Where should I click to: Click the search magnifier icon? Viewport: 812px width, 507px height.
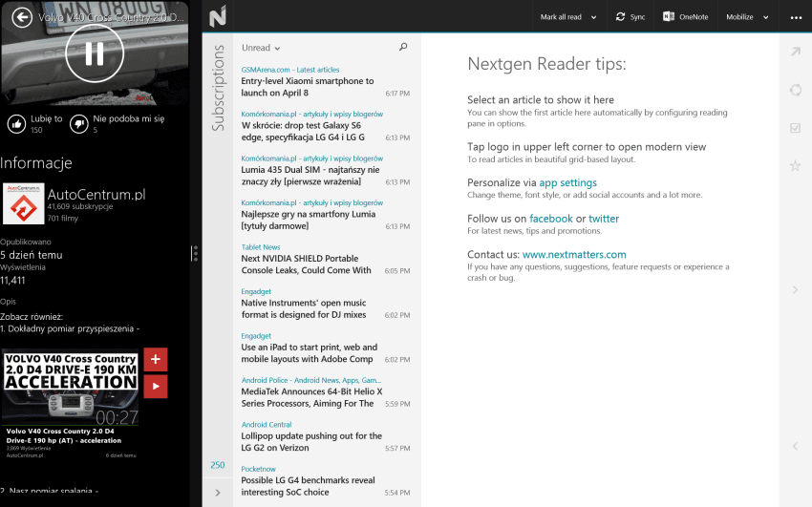click(x=403, y=47)
